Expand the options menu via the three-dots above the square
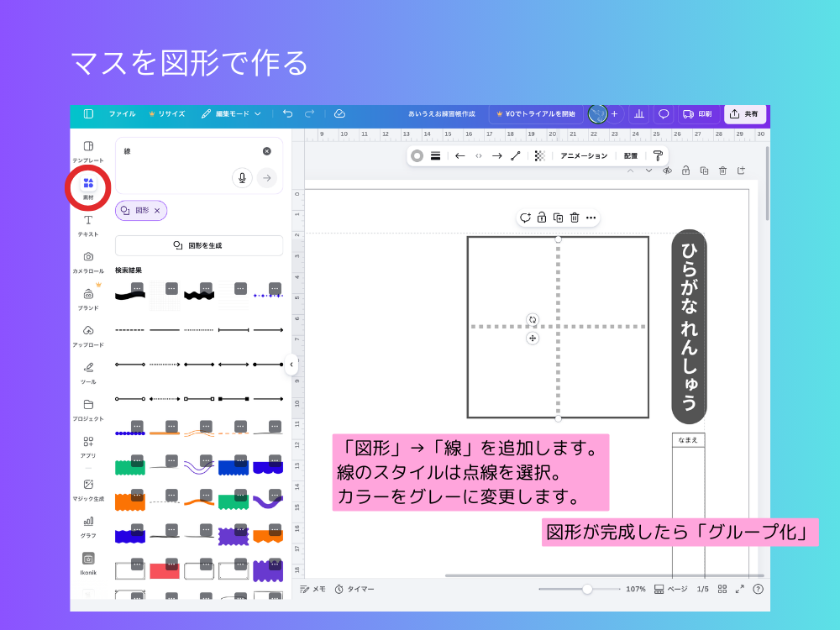Image resolution: width=840 pixels, height=630 pixels. [x=591, y=218]
